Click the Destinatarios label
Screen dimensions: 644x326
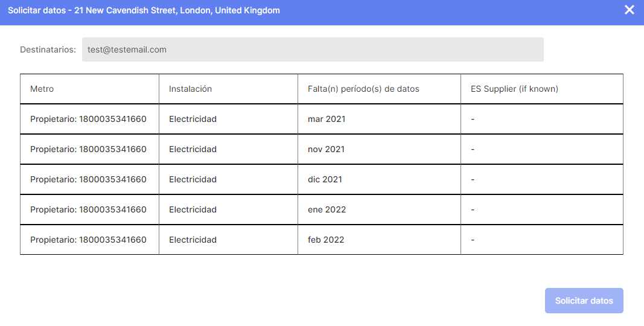[x=48, y=50]
